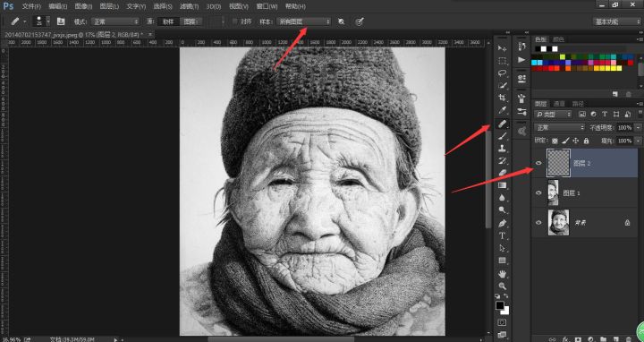Open the 样本 sample dropdown
This screenshot has width=644, height=342.
tap(303, 21)
